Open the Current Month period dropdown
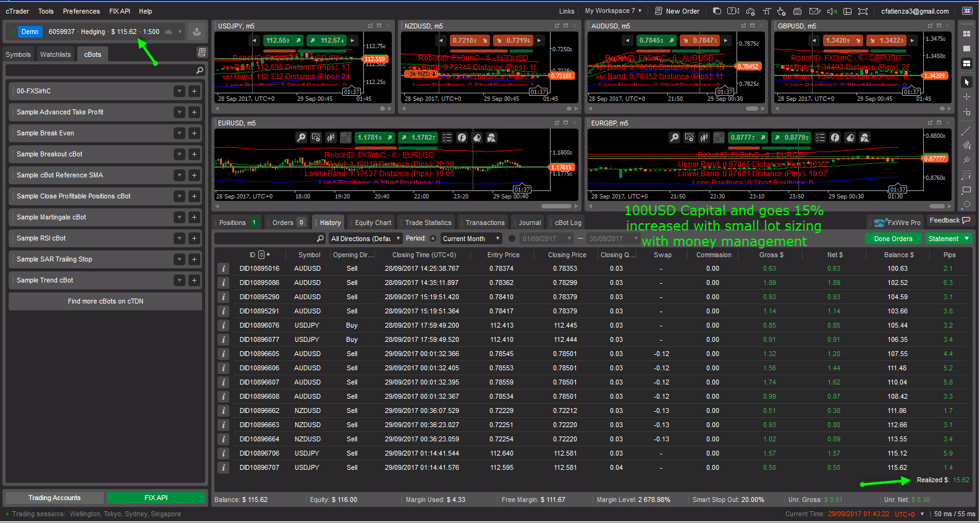Screen dimensions: 980x523 [471, 239]
